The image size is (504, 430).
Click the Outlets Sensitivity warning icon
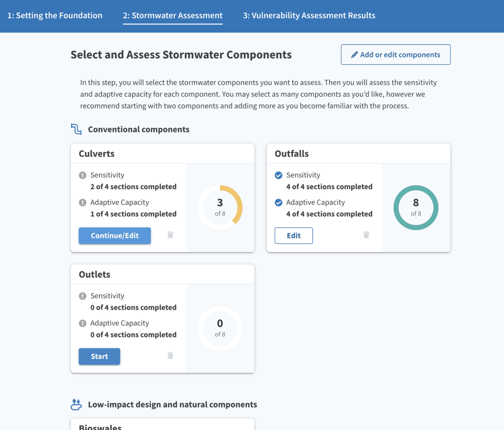(83, 296)
